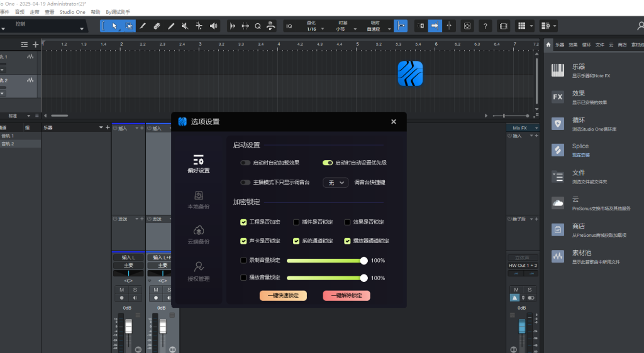Check 录制音量锁定 checkbox
The width and height of the screenshot is (644, 353).
click(x=243, y=260)
